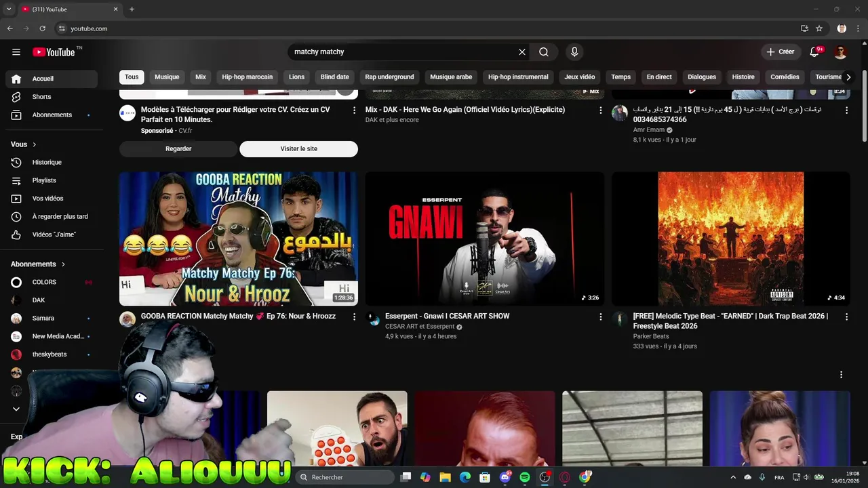Open the notifications bell

coord(814,52)
